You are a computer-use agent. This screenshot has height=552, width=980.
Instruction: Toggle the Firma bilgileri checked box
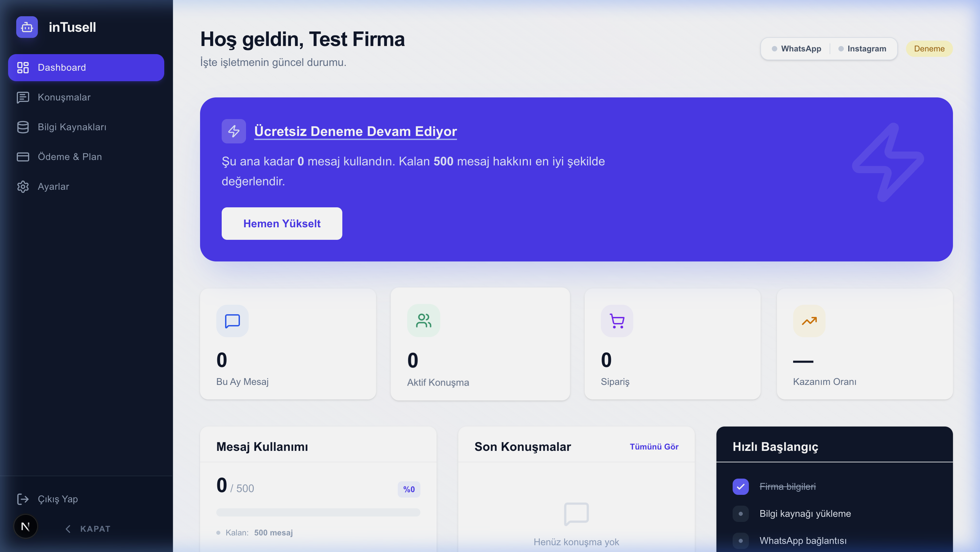point(740,486)
